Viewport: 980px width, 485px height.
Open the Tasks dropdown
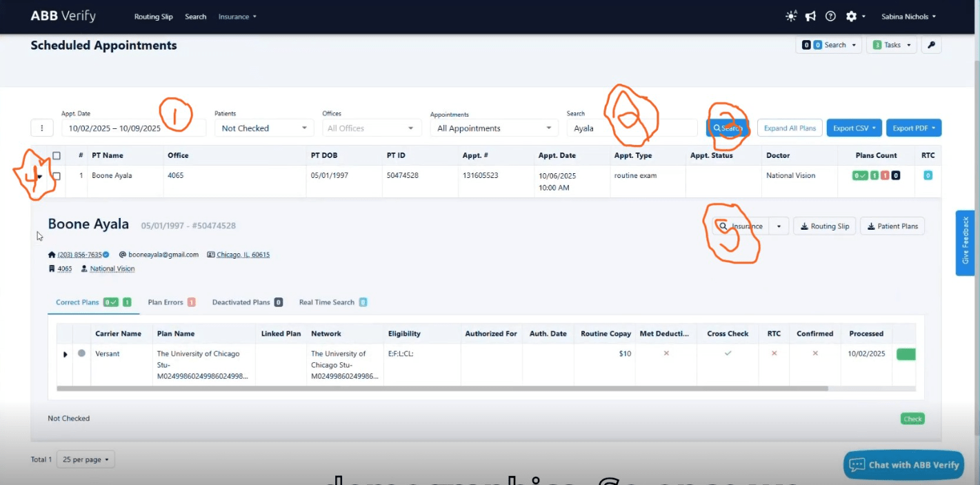tap(892, 45)
